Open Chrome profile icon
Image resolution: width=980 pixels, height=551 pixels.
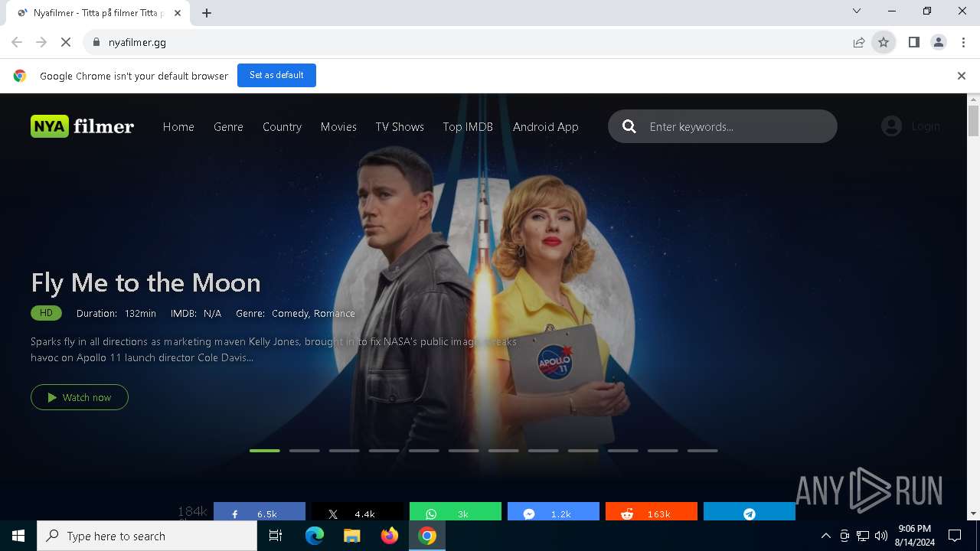[939, 42]
